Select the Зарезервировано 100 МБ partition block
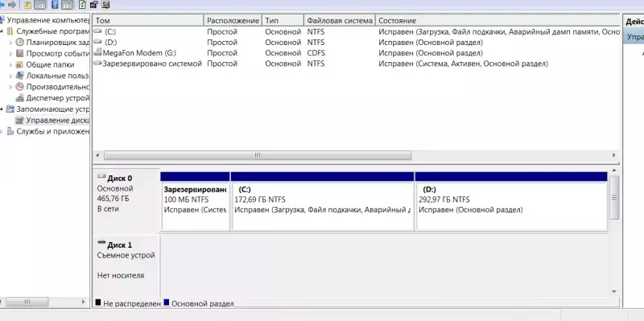The width and height of the screenshot is (644, 321). 196,201
